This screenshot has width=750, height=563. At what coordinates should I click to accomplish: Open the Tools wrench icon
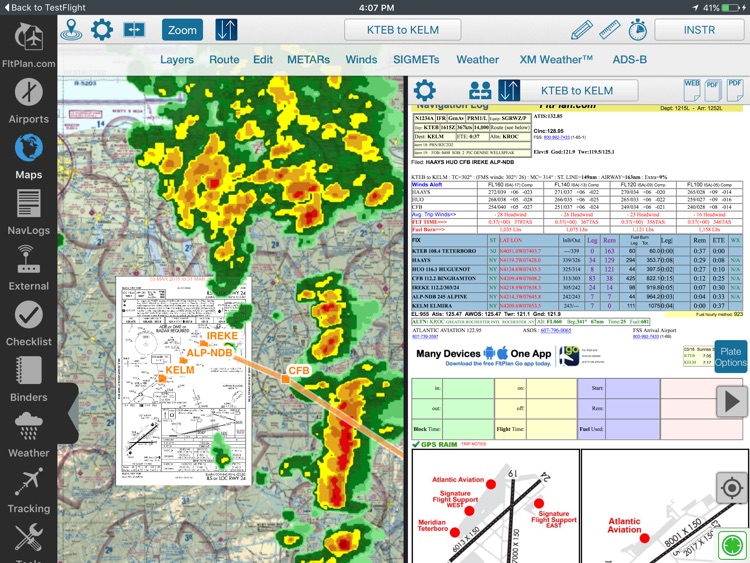[x=29, y=537]
